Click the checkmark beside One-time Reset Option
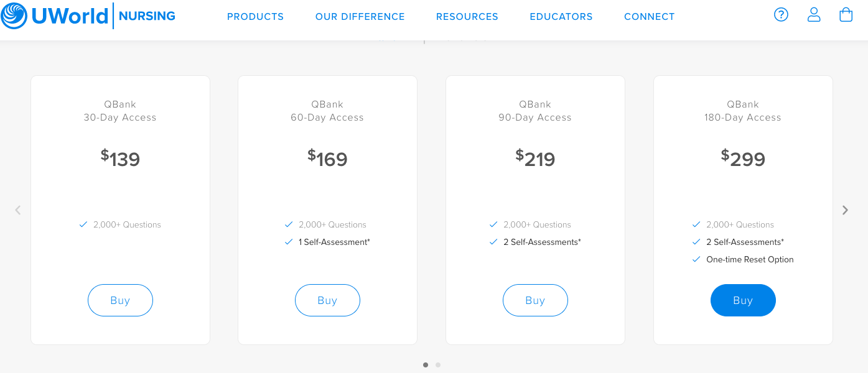 pos(696,259)
